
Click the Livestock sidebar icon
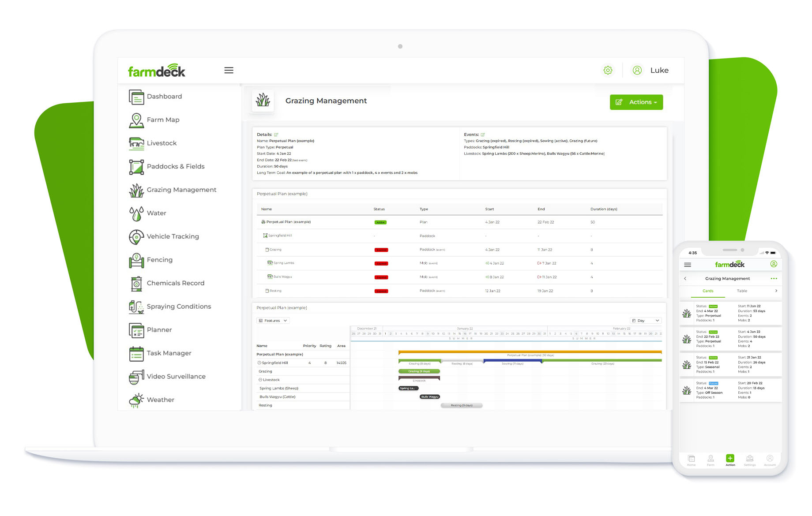tap(136, 143)
